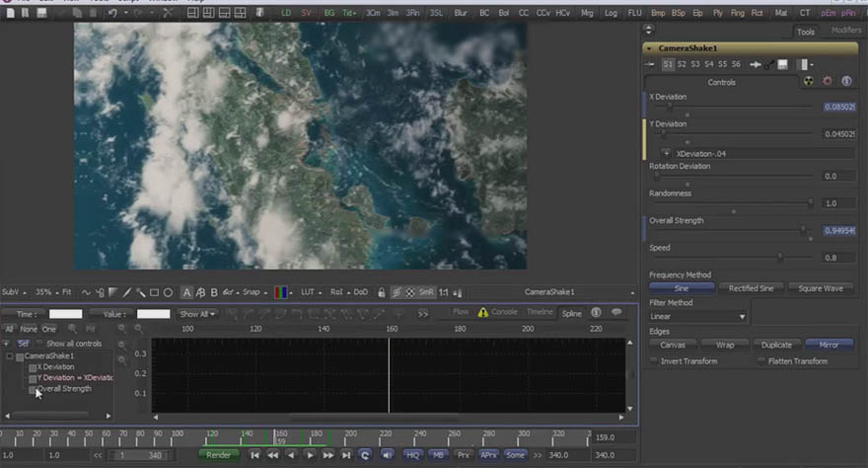Switch to the Spline tab
The height and width of the screenshot is (468, 868).
572,313
